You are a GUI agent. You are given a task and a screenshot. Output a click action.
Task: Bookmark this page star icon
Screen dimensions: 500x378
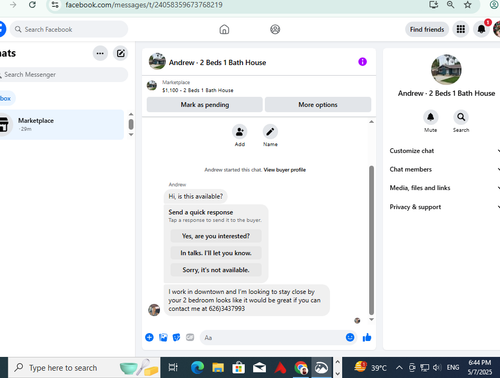468,5
